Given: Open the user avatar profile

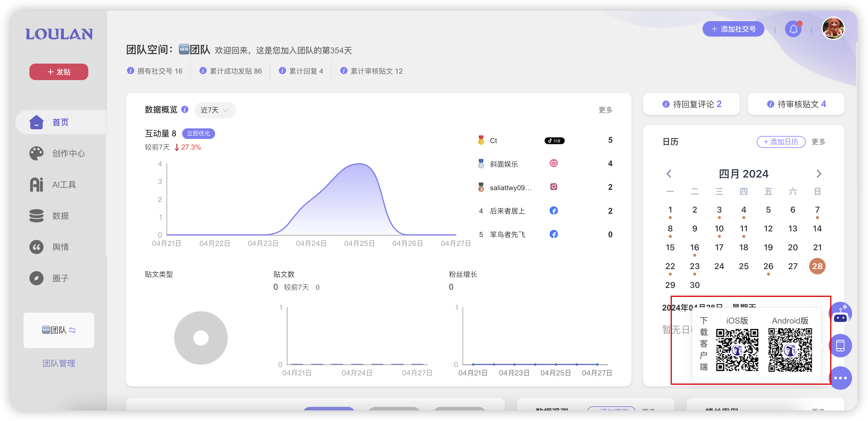Looking at the screenshot, I should [833, 29].
